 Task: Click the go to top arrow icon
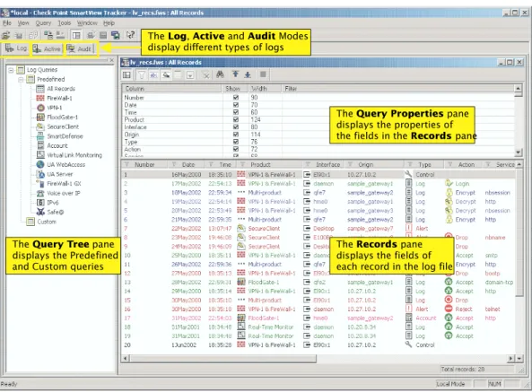[x=235, y=74]
